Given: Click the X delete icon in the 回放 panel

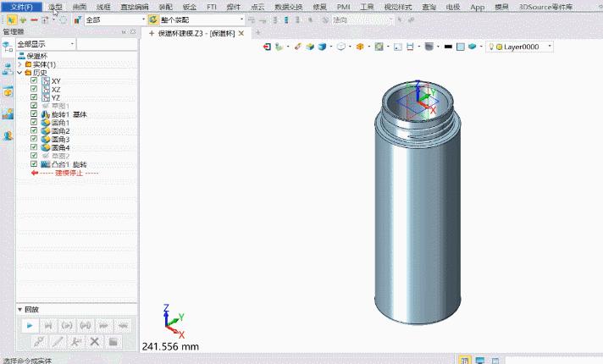Looking at the screenshot, I should 95,341.
